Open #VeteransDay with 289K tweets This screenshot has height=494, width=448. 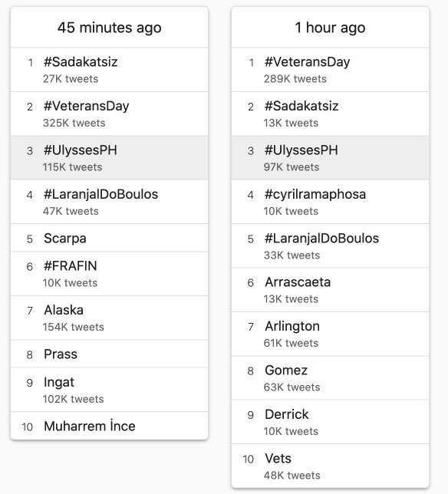click(330, 70)
